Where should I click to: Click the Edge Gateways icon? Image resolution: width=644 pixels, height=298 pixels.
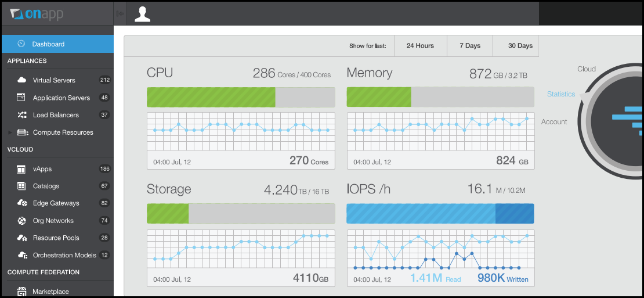[x=22, y=203]
